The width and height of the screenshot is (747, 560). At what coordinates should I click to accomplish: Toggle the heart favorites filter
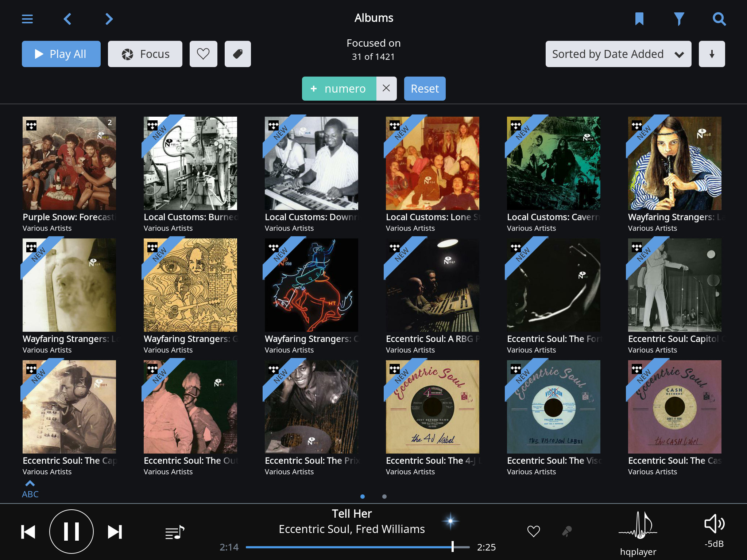[x=204, y=54]
